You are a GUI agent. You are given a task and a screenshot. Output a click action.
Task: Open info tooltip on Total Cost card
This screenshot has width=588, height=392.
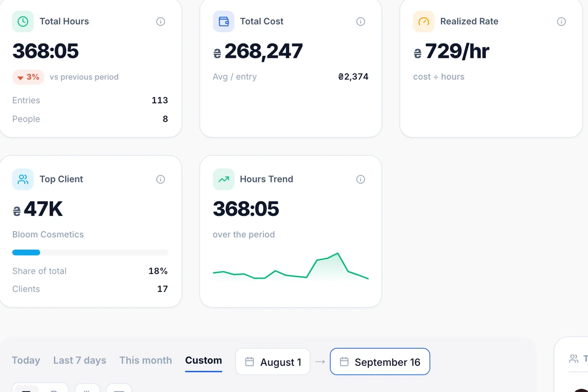coord(361,22)
